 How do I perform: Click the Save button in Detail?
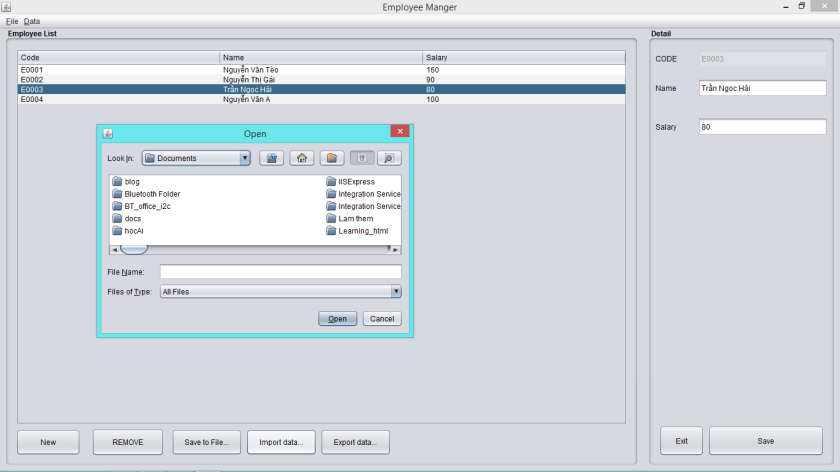[x=766, y=441]
